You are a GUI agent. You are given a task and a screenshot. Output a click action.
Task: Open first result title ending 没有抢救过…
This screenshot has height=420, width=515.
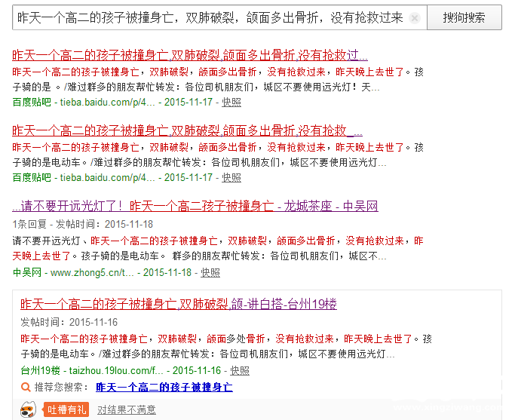click(190, 55)
